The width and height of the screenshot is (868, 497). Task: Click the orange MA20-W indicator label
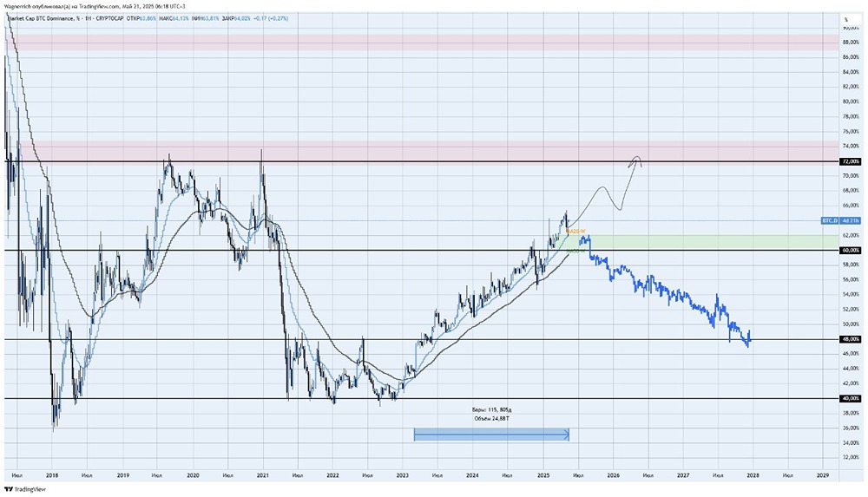click(x=576, y=232)
